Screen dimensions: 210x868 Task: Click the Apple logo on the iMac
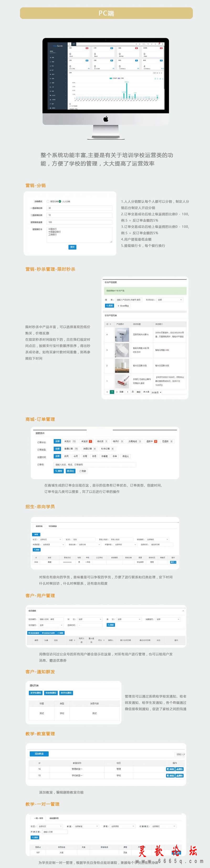point(106,119)
